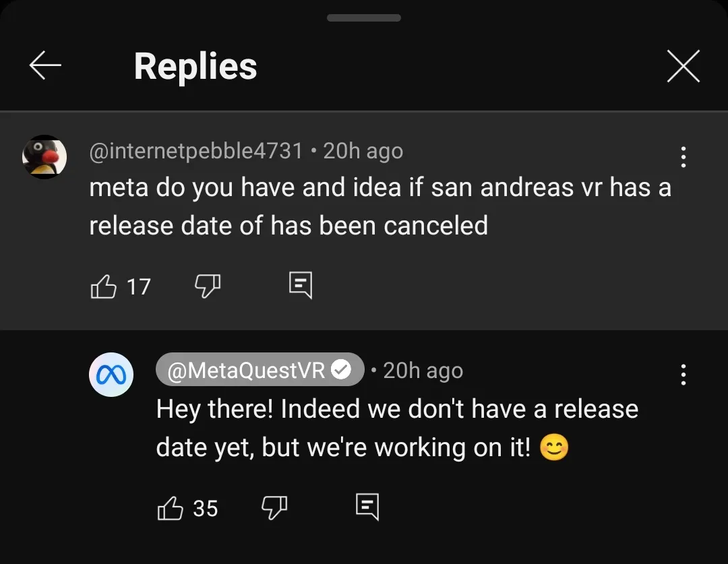Open the internetpebble4731 profile picture
Image resolution: width=728 pixels, height=564 pixels.
click(44, 157)
